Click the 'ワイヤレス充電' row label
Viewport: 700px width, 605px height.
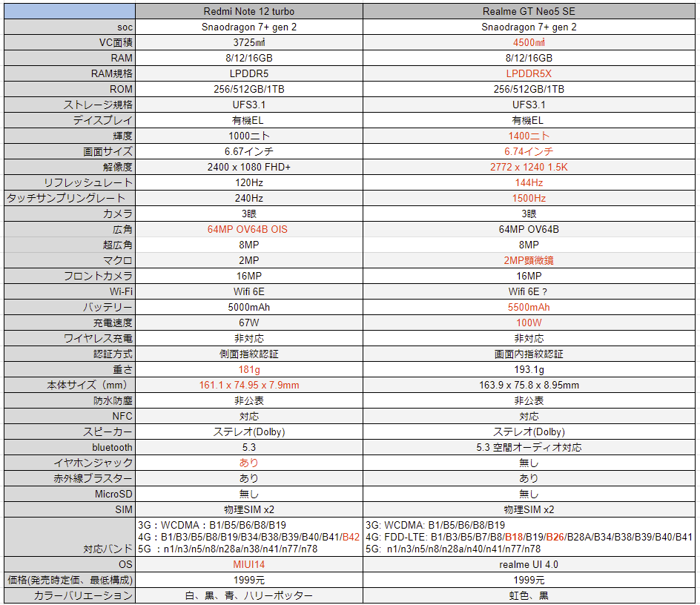tap(70, 338)
